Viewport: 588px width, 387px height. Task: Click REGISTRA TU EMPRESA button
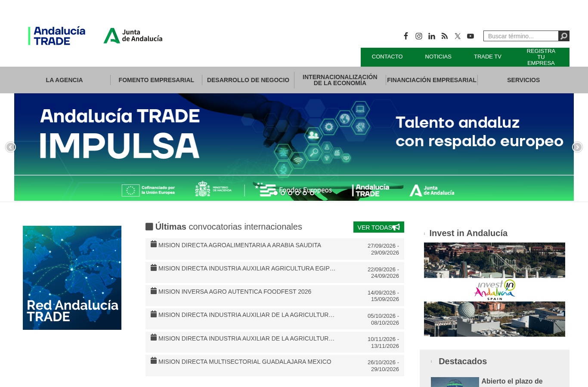tap(541, 57)
